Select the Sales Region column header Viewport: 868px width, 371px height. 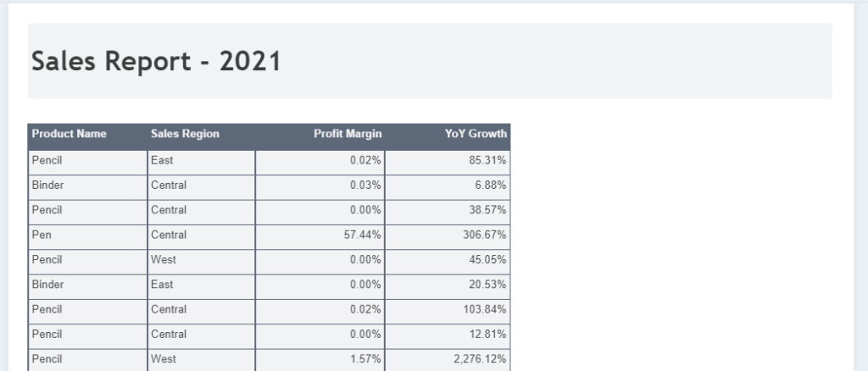tap(185, 134)
